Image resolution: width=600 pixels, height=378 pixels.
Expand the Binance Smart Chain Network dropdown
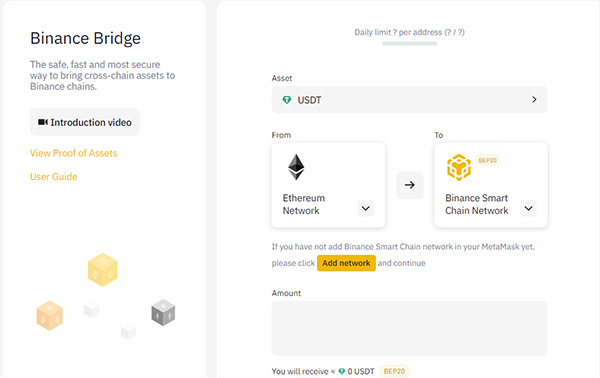point(528,208)
